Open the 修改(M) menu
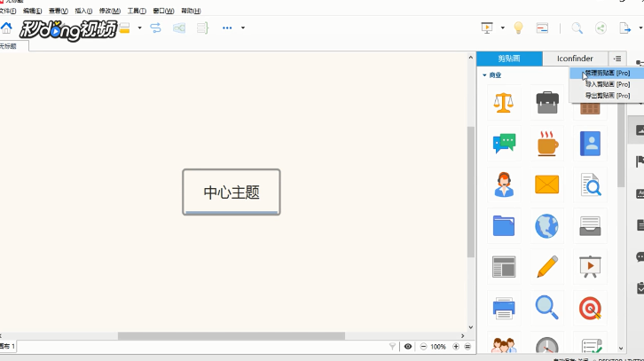This screenshot has height=361, width=644. (110, 11)
